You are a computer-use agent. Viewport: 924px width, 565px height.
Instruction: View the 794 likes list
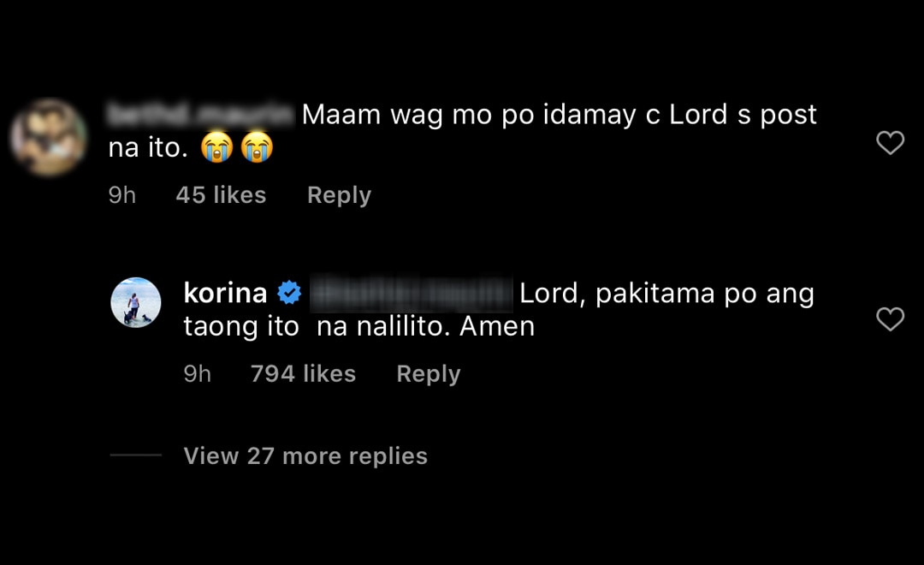(x=304, y=374)
